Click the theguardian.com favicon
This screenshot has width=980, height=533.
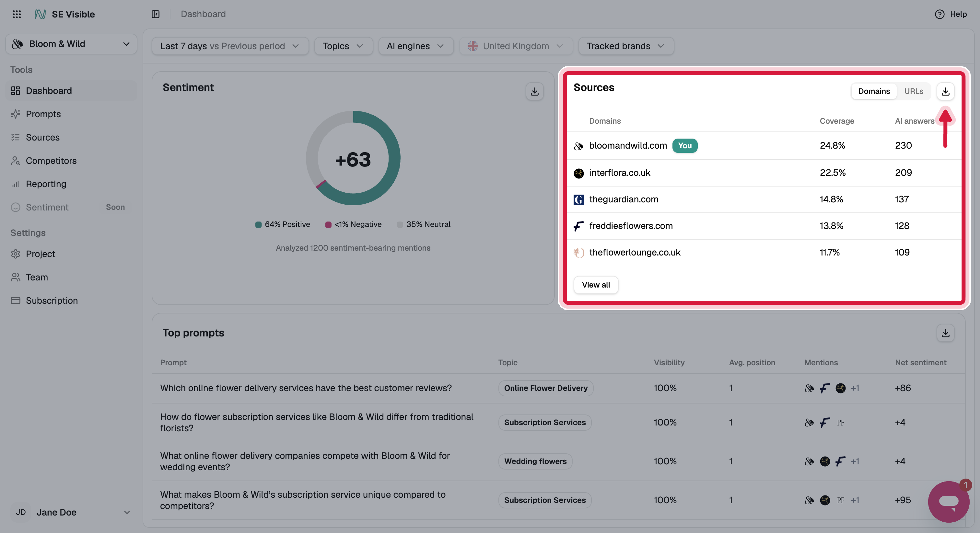(579, 199)
